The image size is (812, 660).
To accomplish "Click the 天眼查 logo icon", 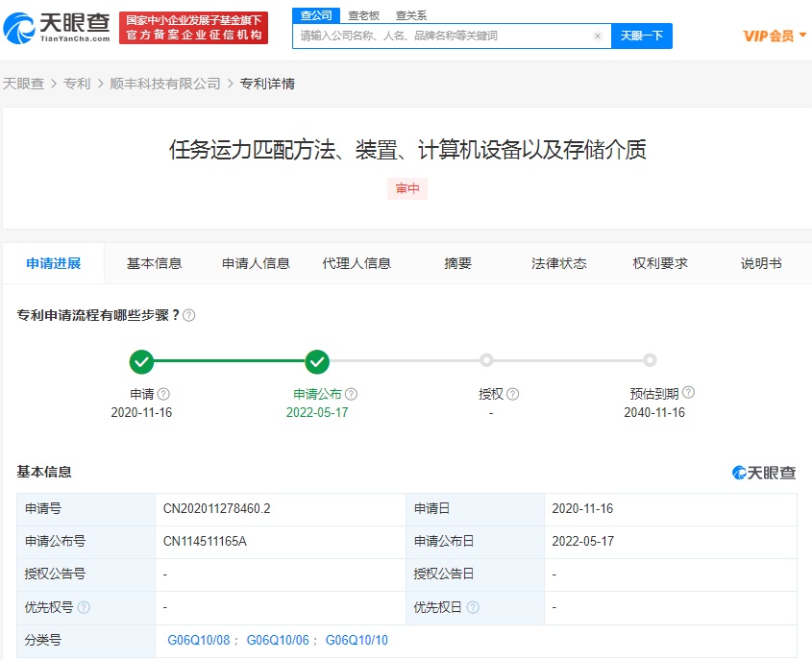I will pyautogui.click(x=19, y=28).
